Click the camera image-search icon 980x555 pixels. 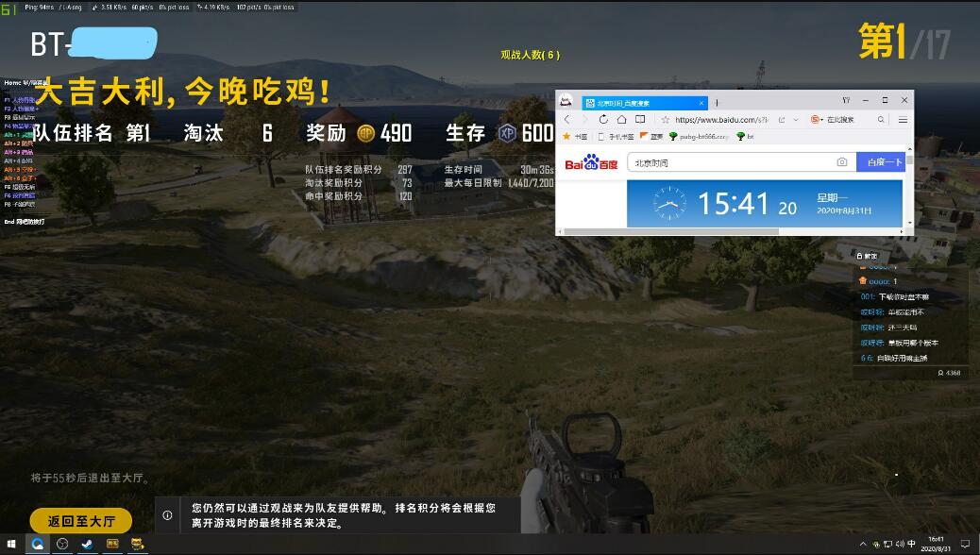841,163
